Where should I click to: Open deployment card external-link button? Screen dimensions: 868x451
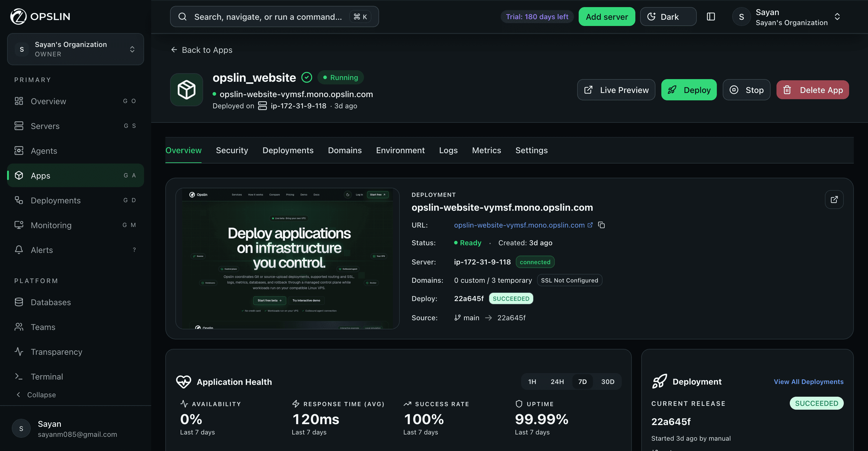click(834, 200)
